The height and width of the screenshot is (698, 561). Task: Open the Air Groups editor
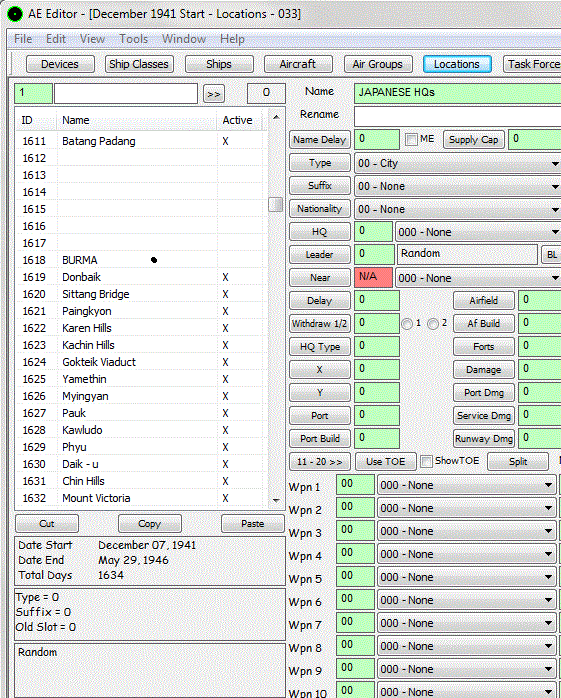[x=378, y=64]
